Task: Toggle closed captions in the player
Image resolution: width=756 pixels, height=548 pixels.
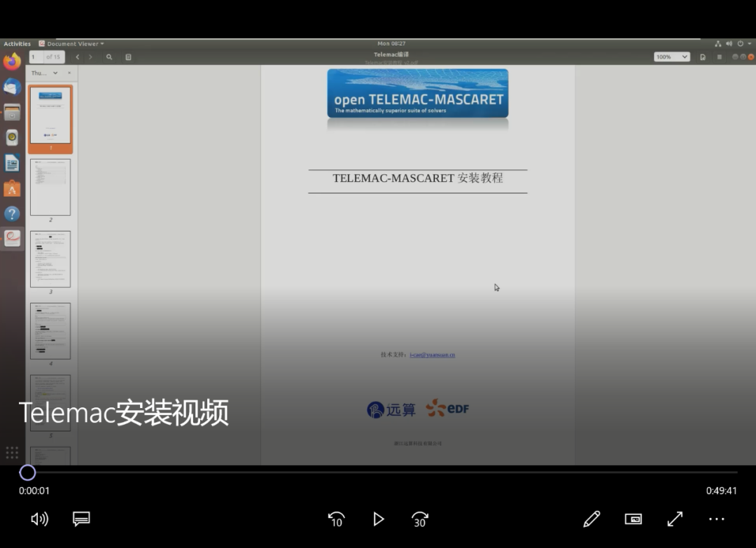Action: click(x=81, y=519)
